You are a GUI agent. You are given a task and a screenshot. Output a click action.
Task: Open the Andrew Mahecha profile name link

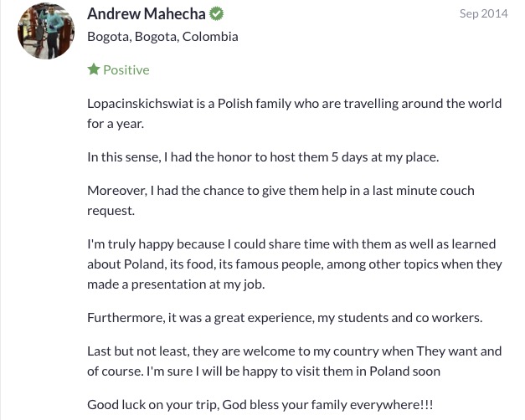pos(147,13)
